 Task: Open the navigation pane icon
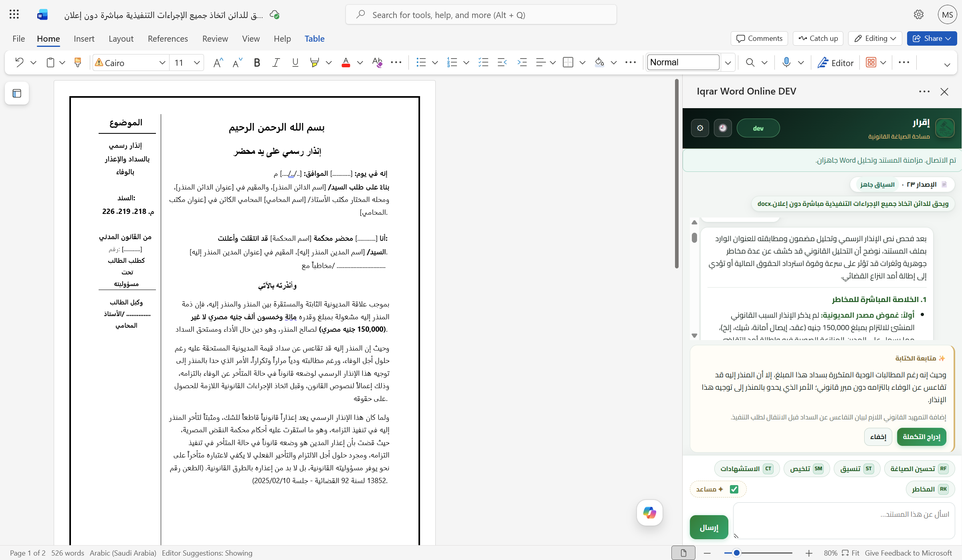click(x=17, y=93)
